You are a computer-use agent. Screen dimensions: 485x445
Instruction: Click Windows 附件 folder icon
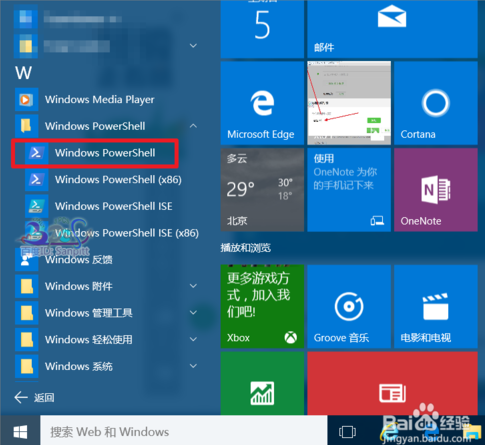(26, 286)
